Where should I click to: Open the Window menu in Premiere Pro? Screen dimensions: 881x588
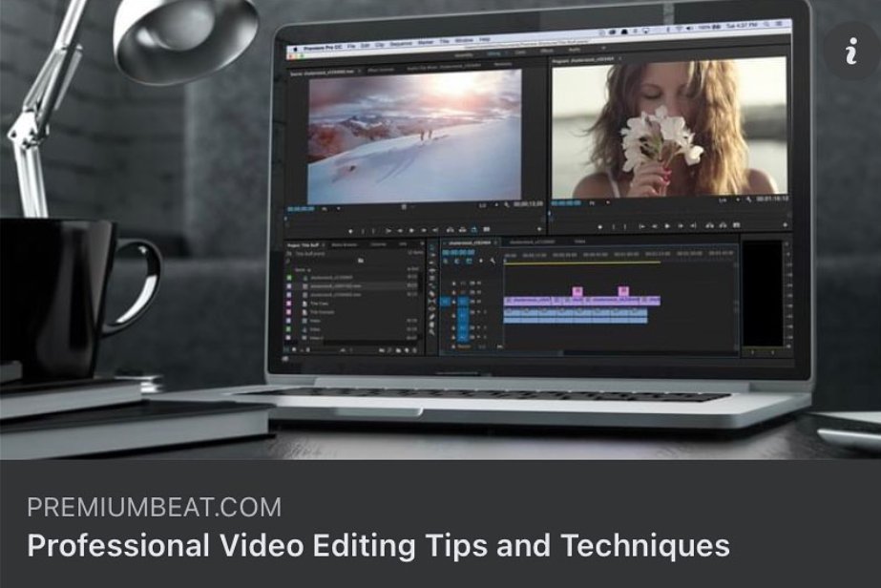(464, 40)
